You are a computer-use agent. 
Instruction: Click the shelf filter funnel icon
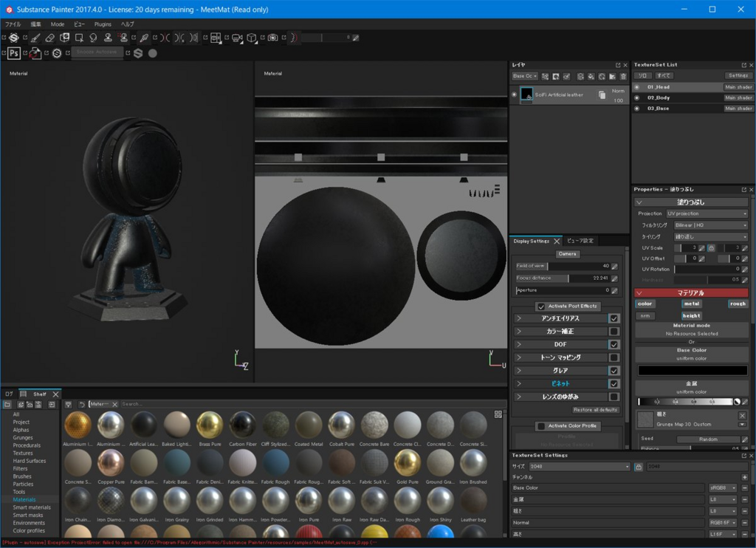68,404
